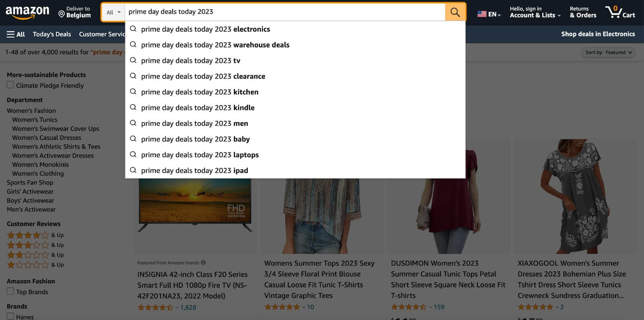
Task: Toggle Climate Pledge Friendly checkbox
Action: pyautogui.click(x=10, y=85)
